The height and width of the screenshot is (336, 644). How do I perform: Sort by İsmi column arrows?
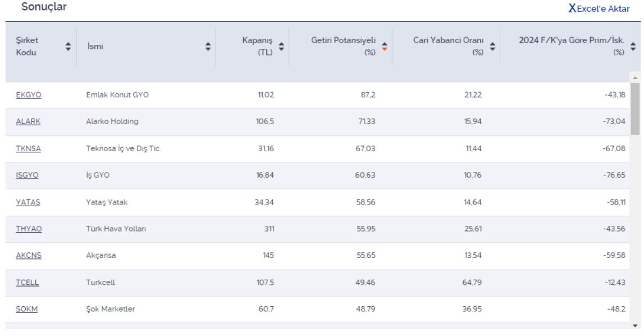click(208, 47)
